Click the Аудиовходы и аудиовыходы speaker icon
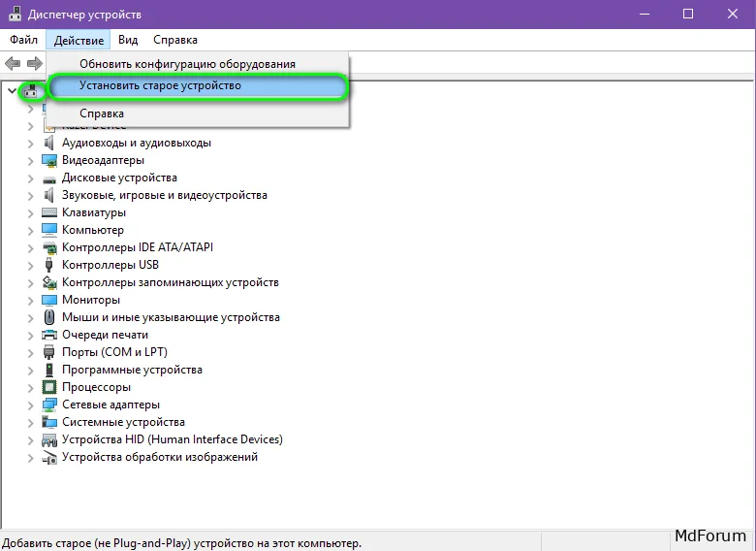The width and height of the screenshot is (756, 551). (49, 143)
